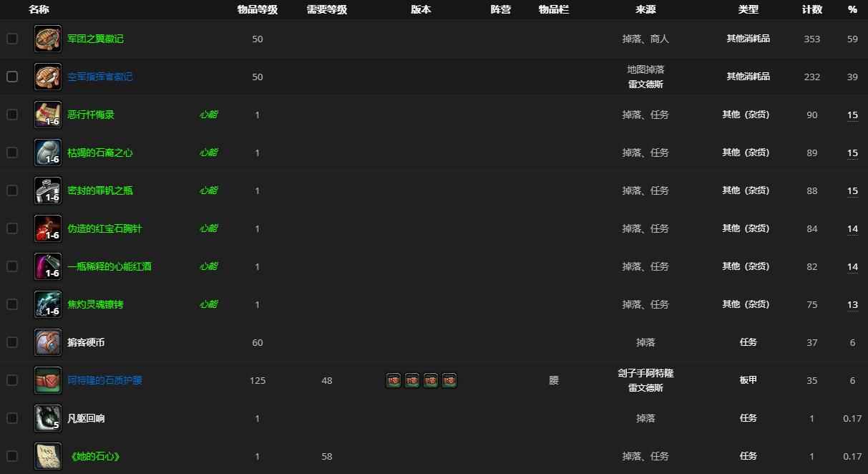Click the 掮客硬币 coin icon

48,342
